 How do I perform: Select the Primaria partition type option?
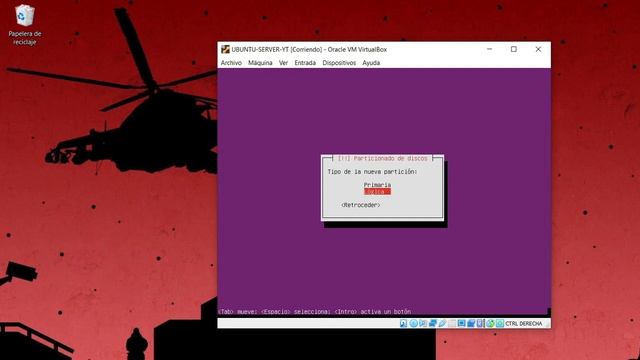pos(377,185)
